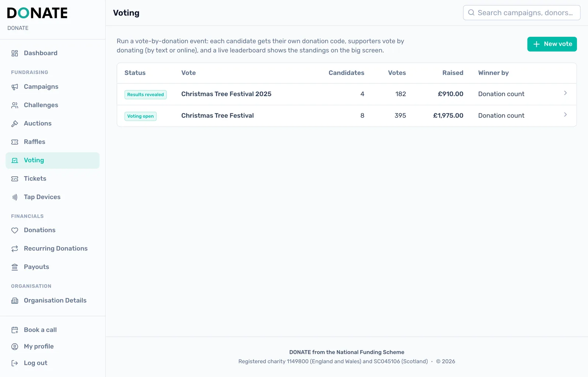Click the Voting open status badge
The width and height of the screenshot is (588, 377).
click(140, 116)
